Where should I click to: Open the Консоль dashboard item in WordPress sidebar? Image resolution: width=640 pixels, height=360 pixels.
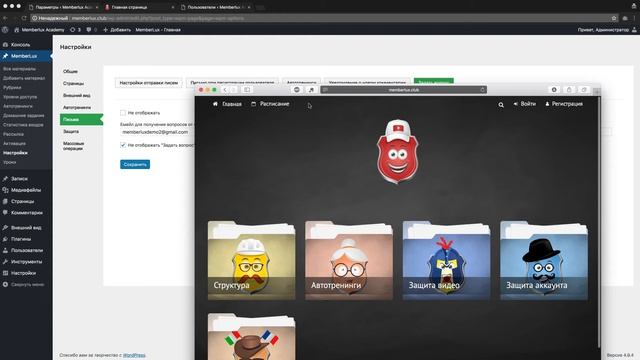pyautogui.click(x=20, y=44)
